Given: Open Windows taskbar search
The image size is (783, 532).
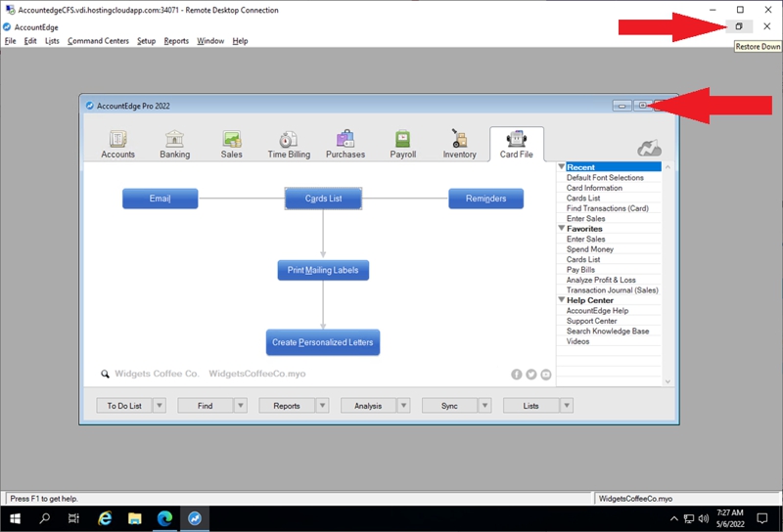Looking at the screenshot, I should click(x=44, y=518).
